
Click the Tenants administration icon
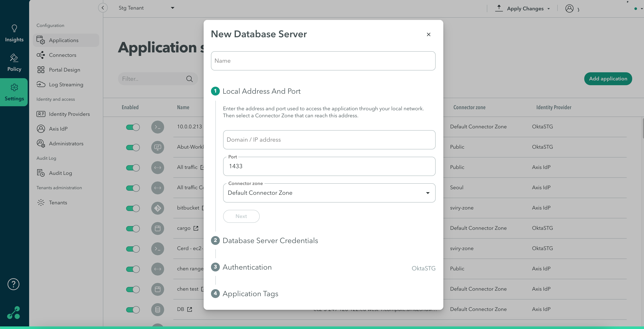click(41, 203)
